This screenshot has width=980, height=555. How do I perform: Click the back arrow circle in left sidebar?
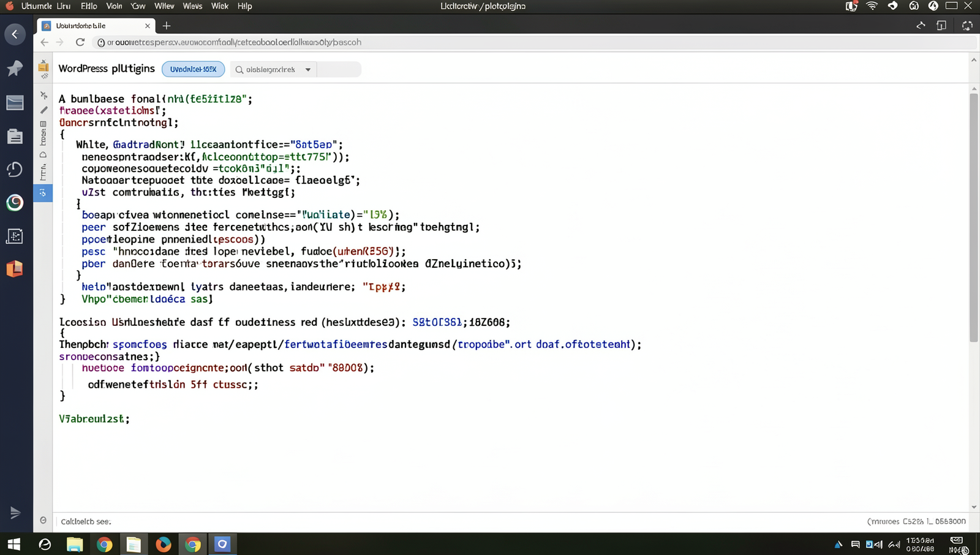(x=15, y=34)
